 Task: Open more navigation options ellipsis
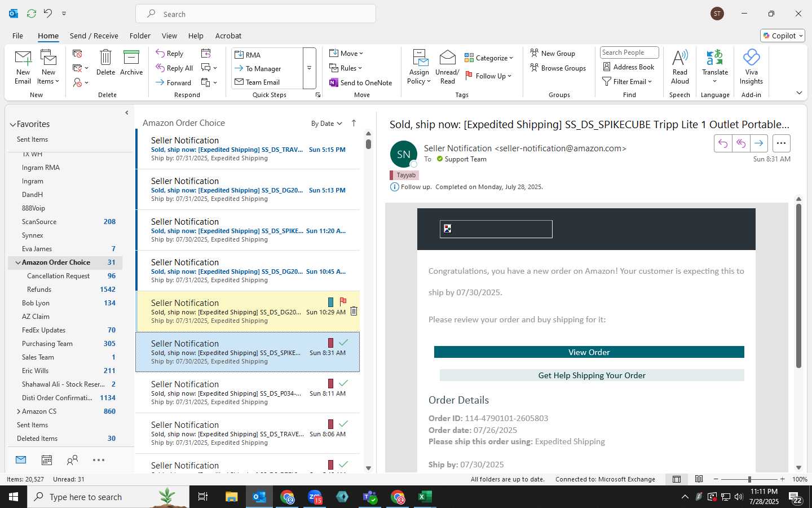[99, 460]
